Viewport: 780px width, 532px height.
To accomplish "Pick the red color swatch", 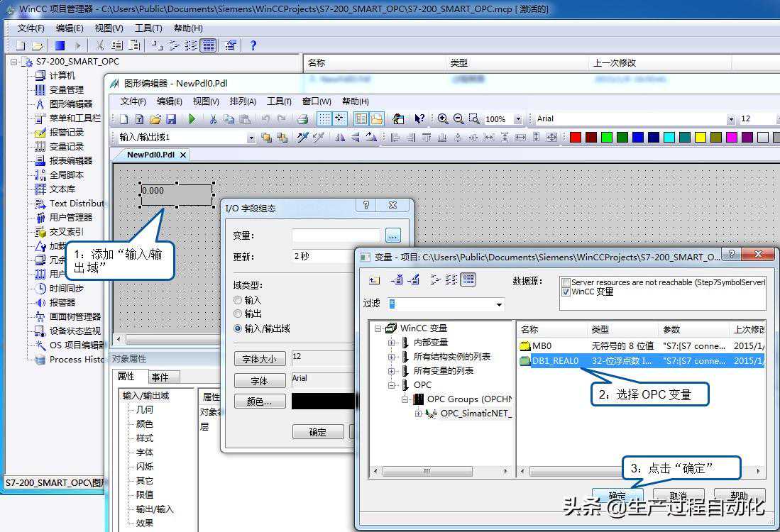I will tap(576, 137).
